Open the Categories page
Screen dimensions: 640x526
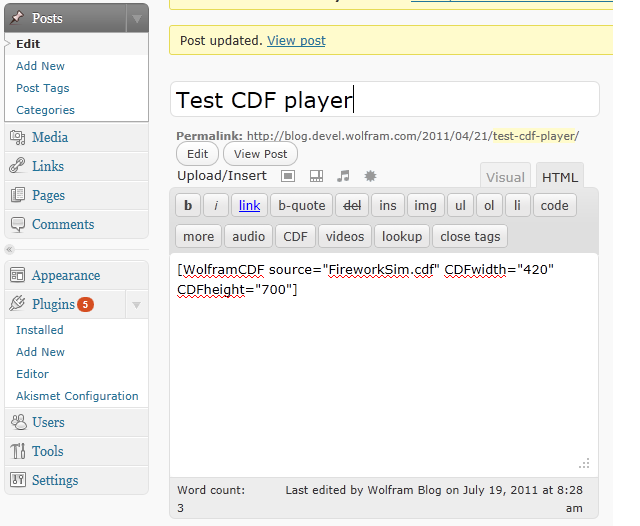(x=45, y=110)
